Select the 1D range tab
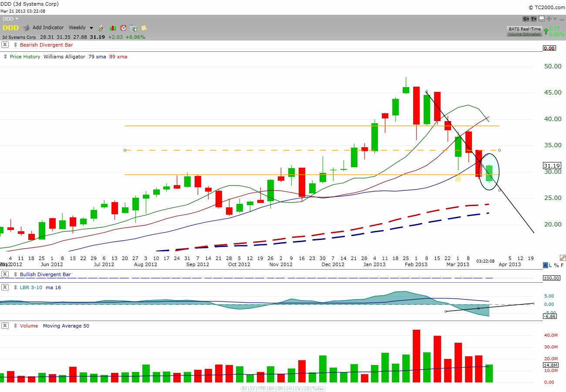Viewport: 566px width, 392px height. click(x=307, y=389)
